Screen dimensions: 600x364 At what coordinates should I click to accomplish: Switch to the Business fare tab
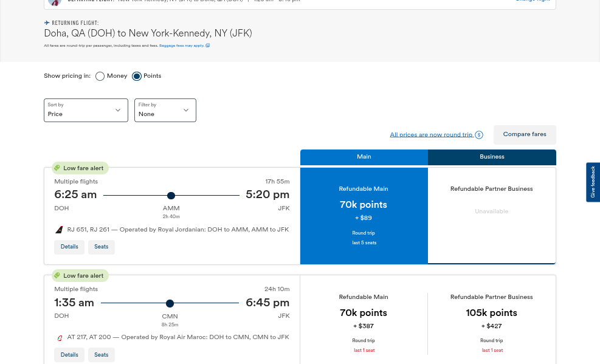tap(492, 157)
